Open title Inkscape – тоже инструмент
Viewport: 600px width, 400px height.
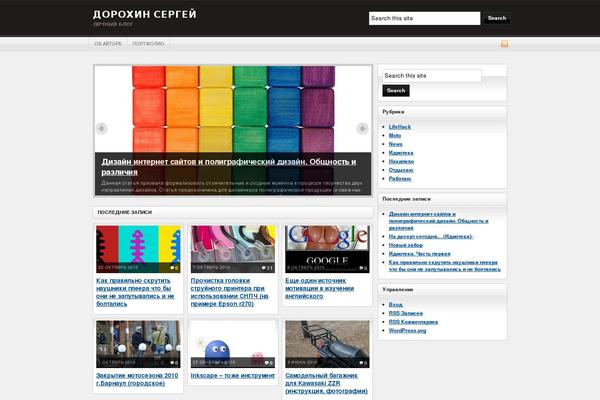tap(233, 376)
